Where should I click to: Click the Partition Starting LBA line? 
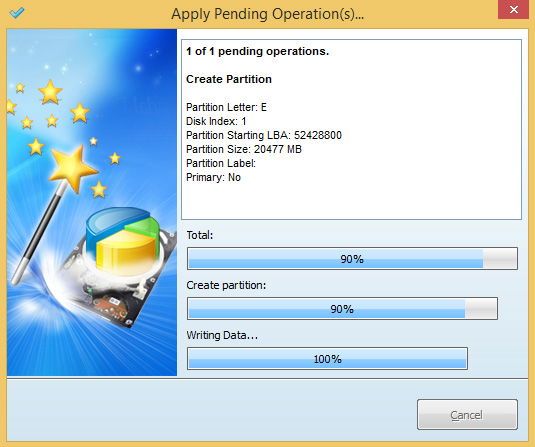coord(264,135)
